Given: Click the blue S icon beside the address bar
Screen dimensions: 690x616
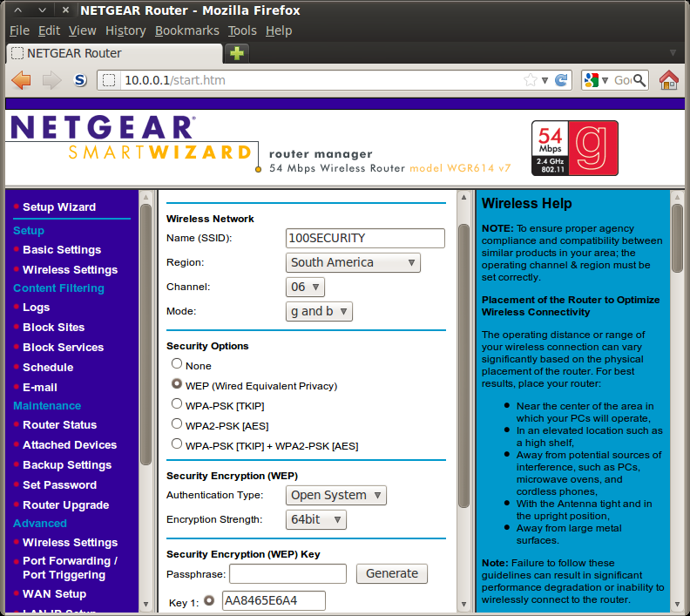Looking at the screenshot, I should point(80,80).
